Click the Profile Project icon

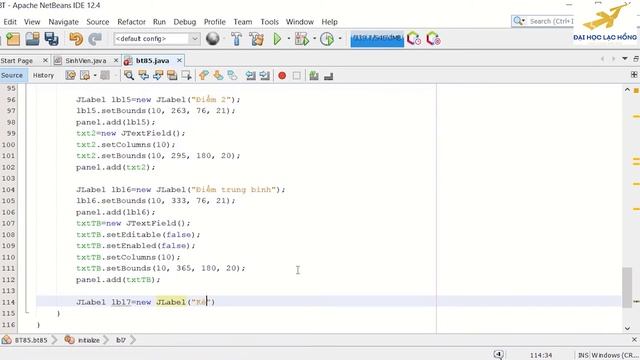(327, 39)
